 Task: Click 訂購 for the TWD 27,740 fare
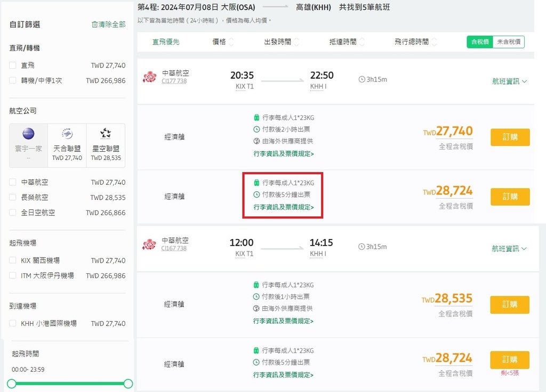coord(510,137)
